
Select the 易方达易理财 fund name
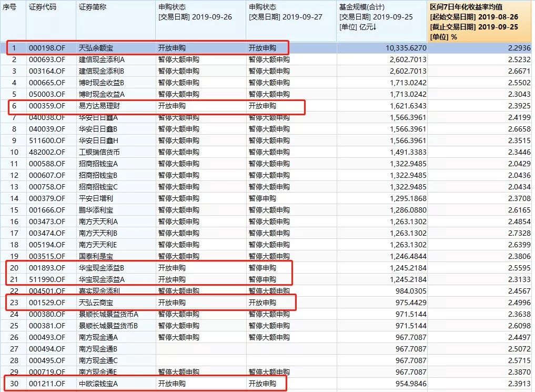99,106
